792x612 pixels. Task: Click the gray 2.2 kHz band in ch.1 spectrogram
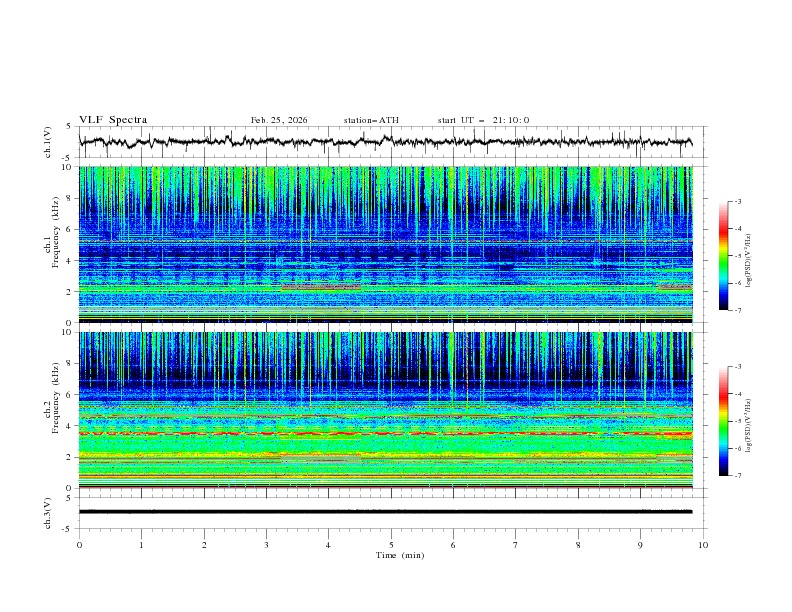[321, 287]
